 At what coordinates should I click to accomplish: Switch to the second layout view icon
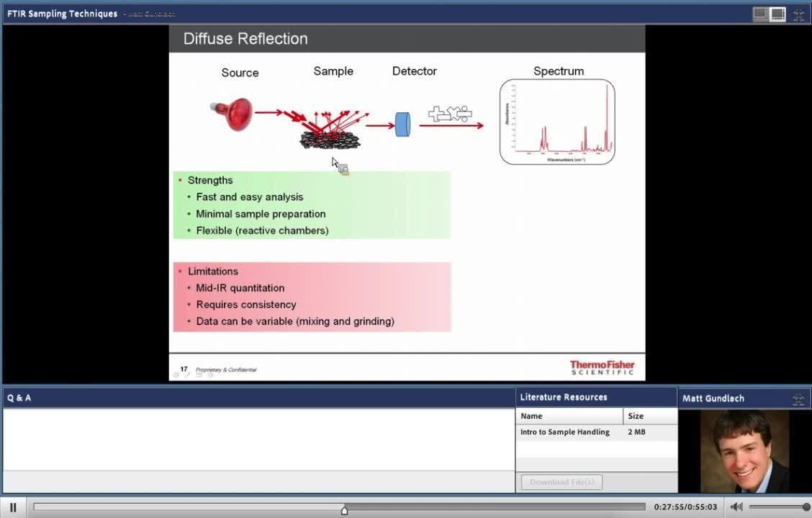click(x=777, y=14)
